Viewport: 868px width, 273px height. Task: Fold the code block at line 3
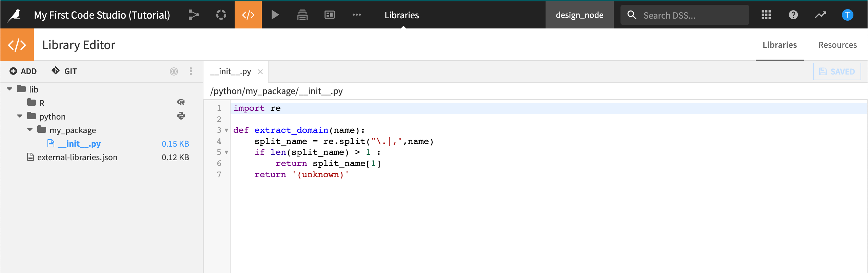click(226, 130)
